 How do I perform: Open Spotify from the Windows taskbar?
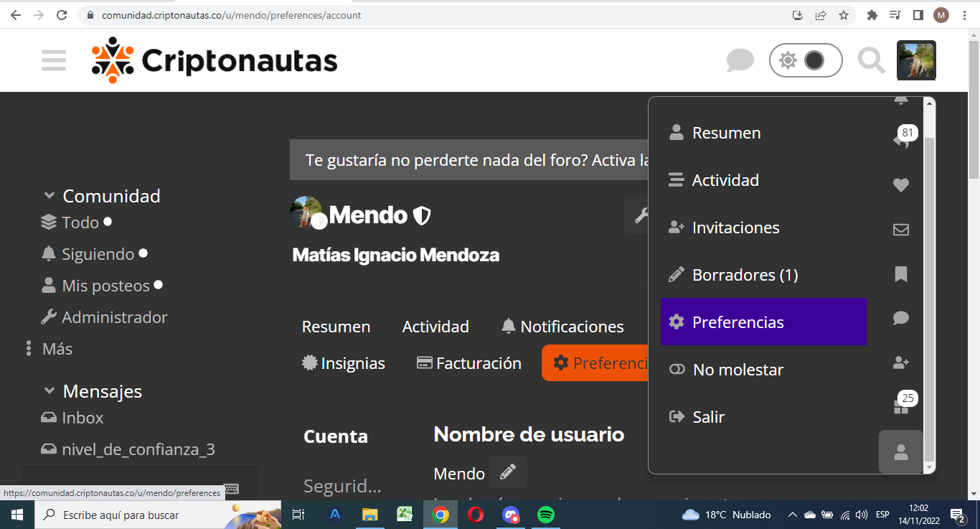click(x=546, y=515)
